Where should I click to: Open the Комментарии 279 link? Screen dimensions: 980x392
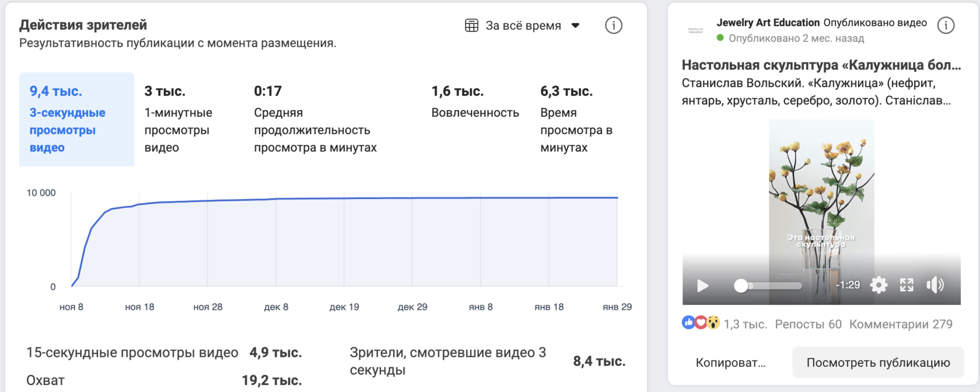pyautogui.click(x=901, y=324)
